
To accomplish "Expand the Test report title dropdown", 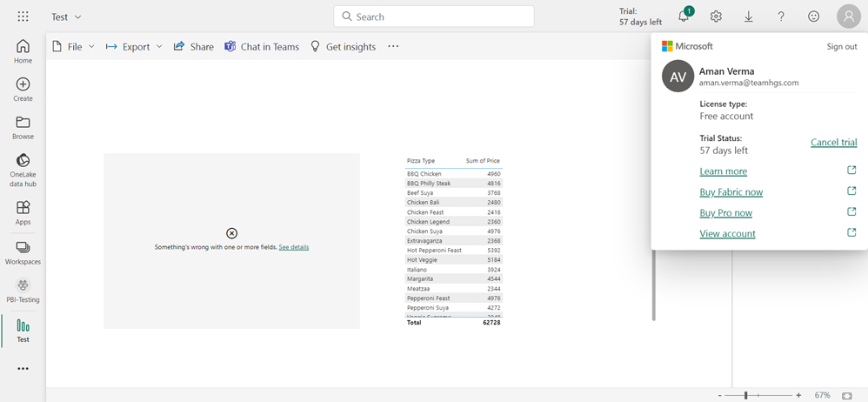I will point(78,17).
